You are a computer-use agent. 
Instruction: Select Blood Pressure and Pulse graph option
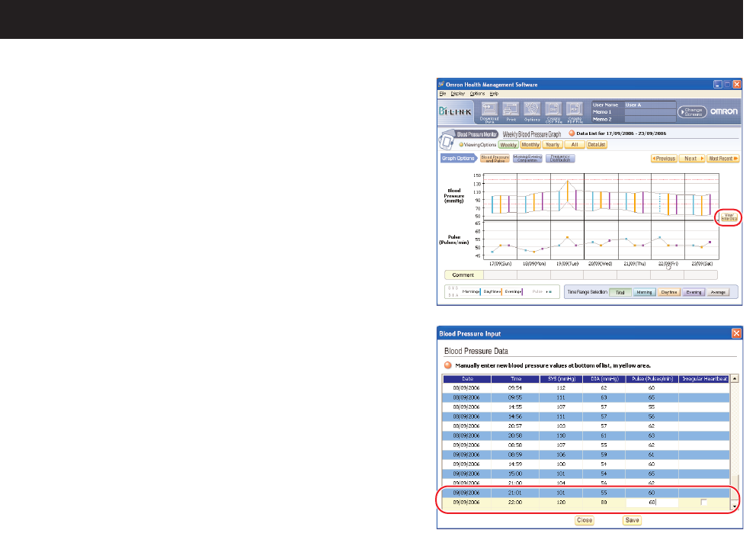[495, 158]
